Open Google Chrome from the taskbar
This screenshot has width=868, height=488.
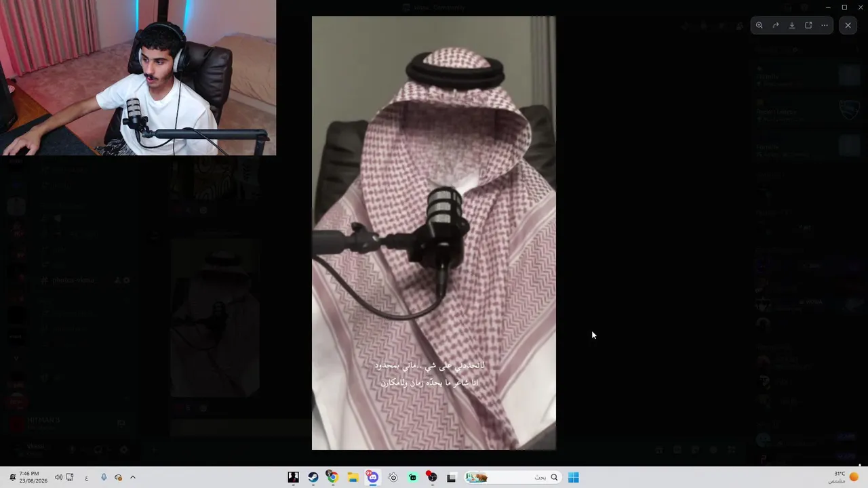coord(332,477)
